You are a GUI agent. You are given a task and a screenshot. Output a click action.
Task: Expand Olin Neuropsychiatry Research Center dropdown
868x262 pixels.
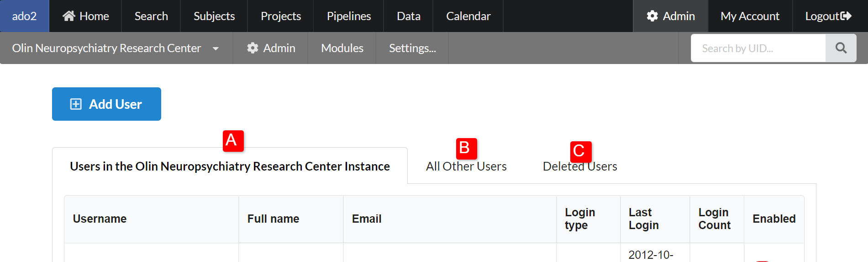click(x=216, y=48)
